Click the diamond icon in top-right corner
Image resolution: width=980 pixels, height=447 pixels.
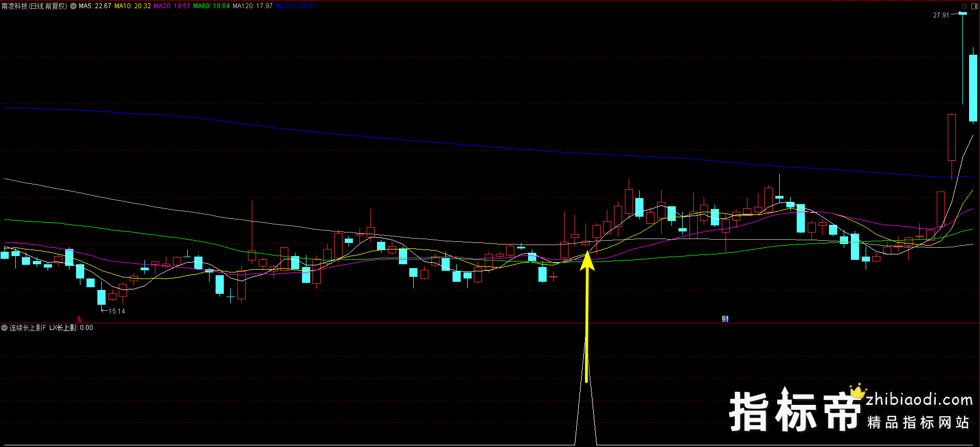[x=964, y=6]
